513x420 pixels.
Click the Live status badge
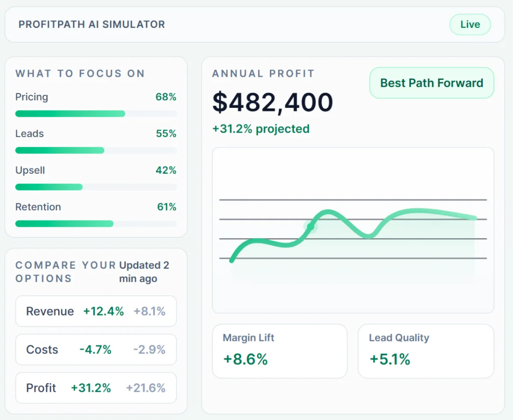(470, 25)
